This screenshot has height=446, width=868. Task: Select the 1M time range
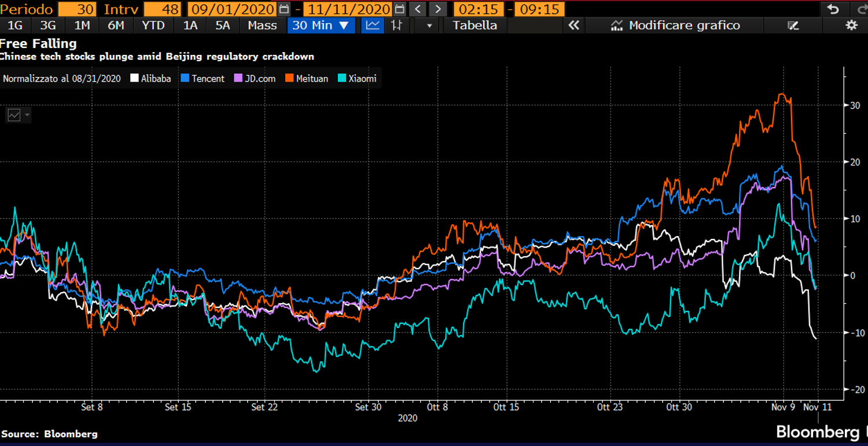click(82, 25)
